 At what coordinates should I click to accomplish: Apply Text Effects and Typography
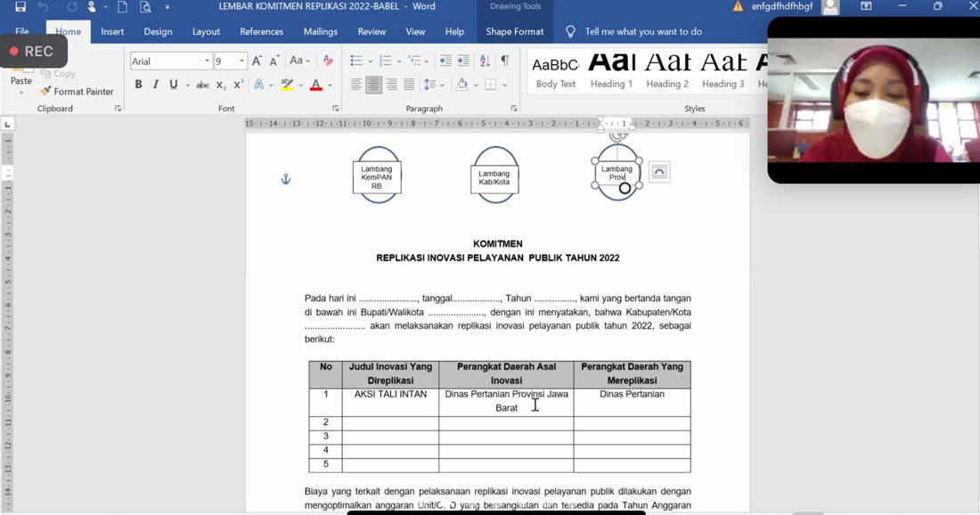pyautogui.click(x=258, y=85)
